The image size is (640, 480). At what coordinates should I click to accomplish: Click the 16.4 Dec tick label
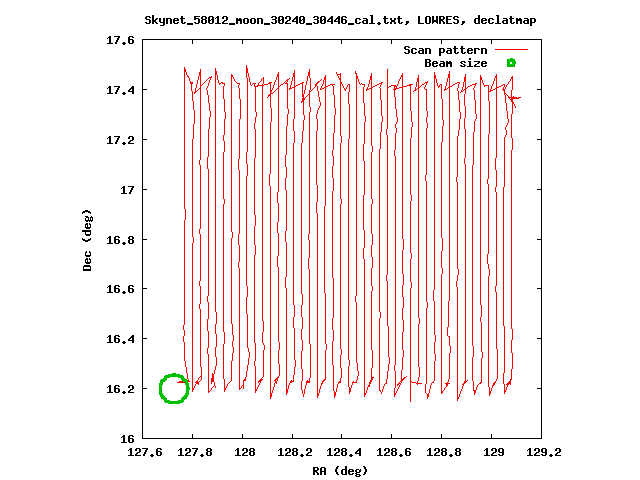120,339
